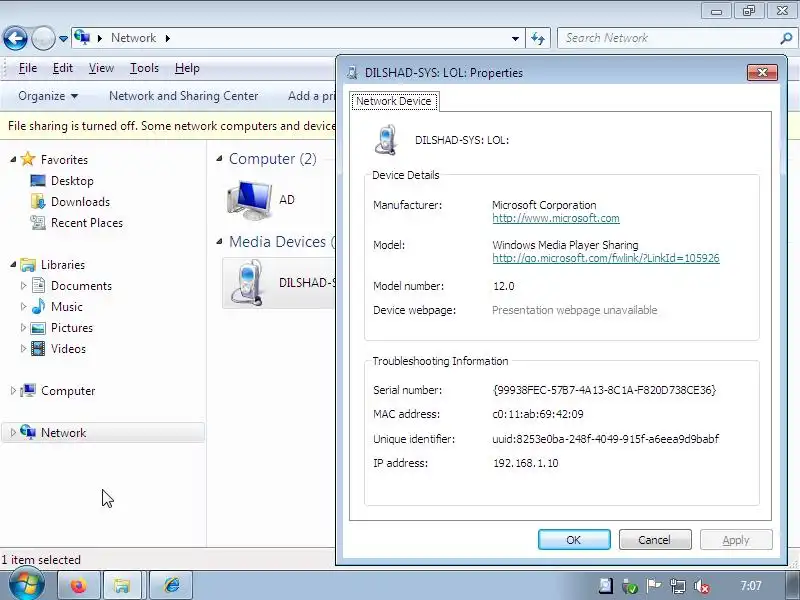800x600 pixels.
Task: Click the model number 12.0 value
Action: coord(504,286)
